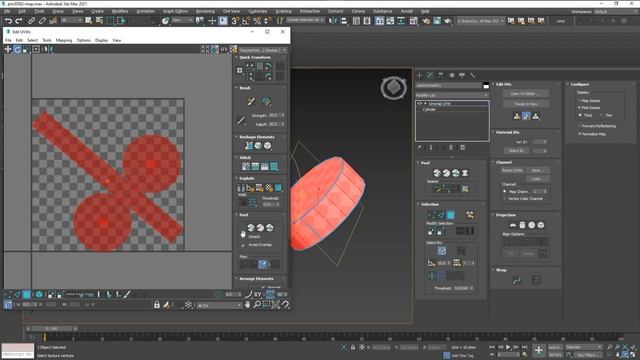Click the Relax brush icon in Brush panel
This screenshot has width=640, height=360.
coord(266,101)
